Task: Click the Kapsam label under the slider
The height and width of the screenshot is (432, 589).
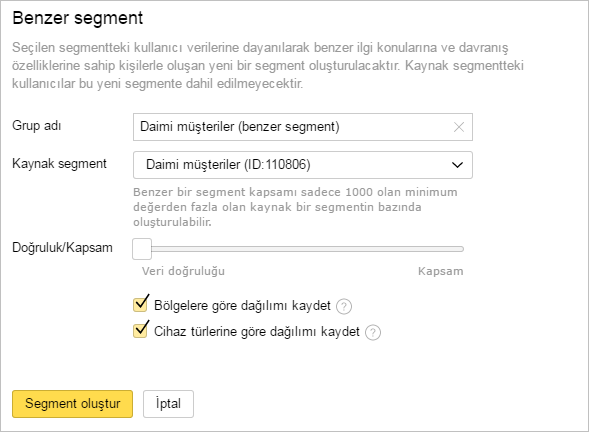Action: point(441,271)
